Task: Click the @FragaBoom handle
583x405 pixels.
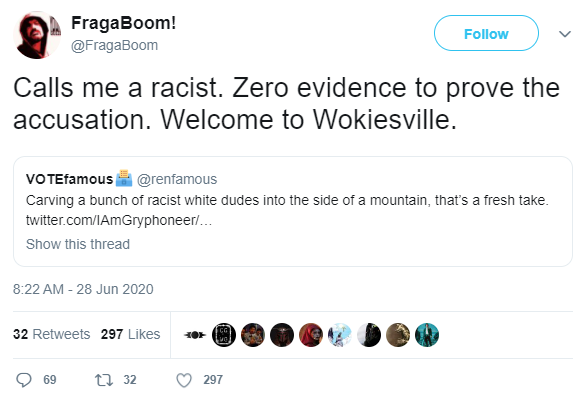Action: (115, 45)
